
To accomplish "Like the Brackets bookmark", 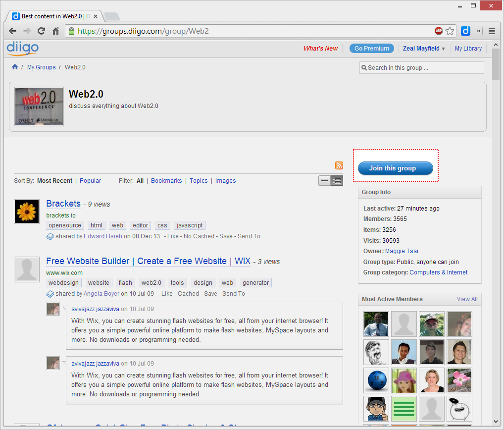I will (173, 236).
